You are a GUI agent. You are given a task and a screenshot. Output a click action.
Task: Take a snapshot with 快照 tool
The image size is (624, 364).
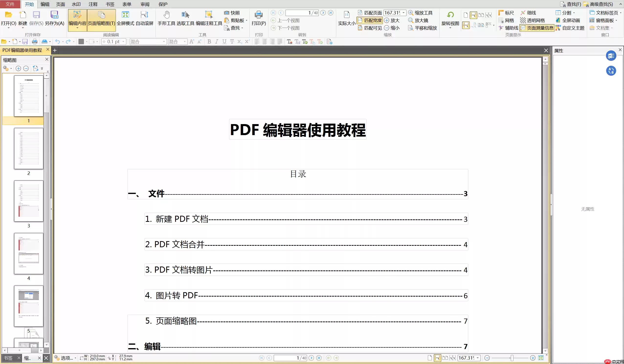click(x=232, y=13)
